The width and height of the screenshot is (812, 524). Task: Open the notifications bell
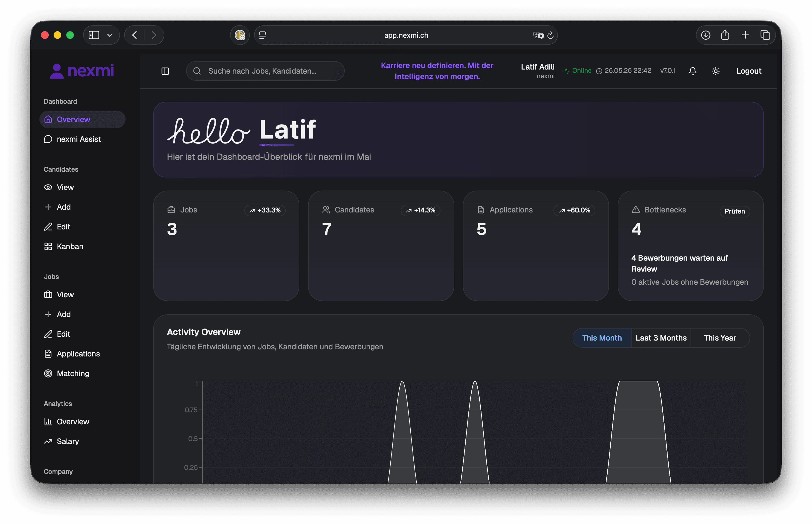coord(692,71)
